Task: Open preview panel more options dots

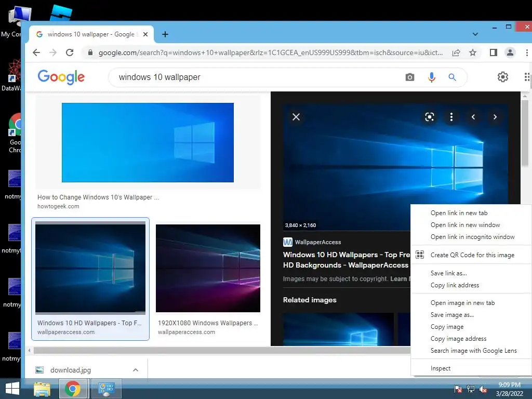Action: click(451, 117)
